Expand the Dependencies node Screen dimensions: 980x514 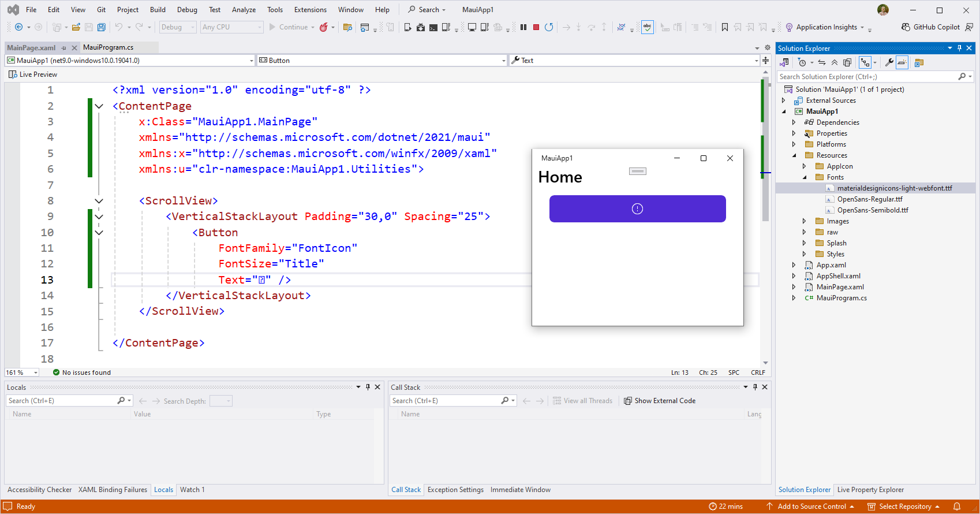pyautogui.click(x=794, y=122)
